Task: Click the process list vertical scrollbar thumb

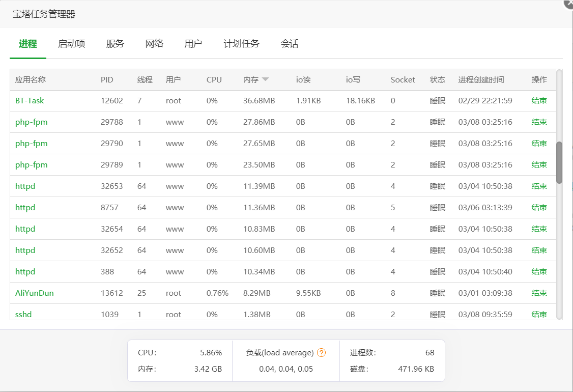Action: pyautogui.click(x=559, y=162)
